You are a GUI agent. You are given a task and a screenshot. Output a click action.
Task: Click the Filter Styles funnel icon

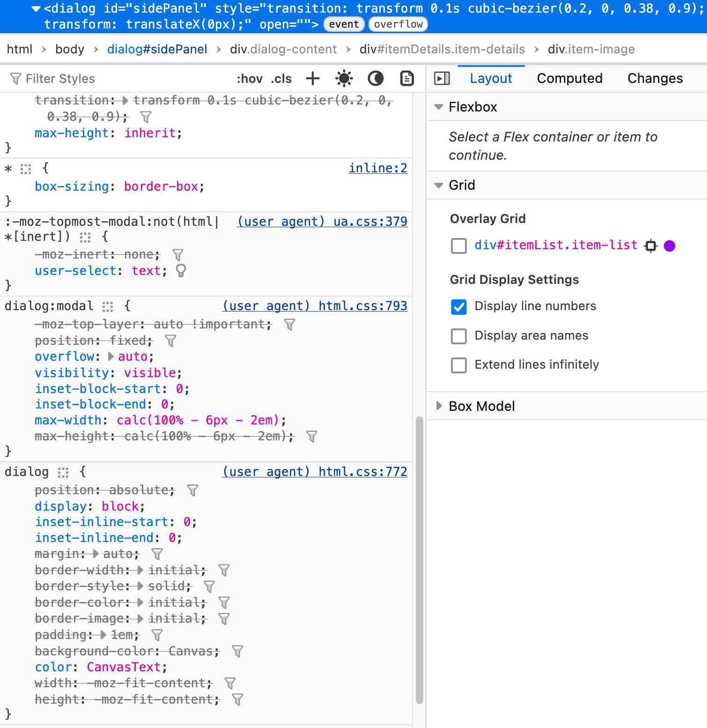(x=15, y=79)
